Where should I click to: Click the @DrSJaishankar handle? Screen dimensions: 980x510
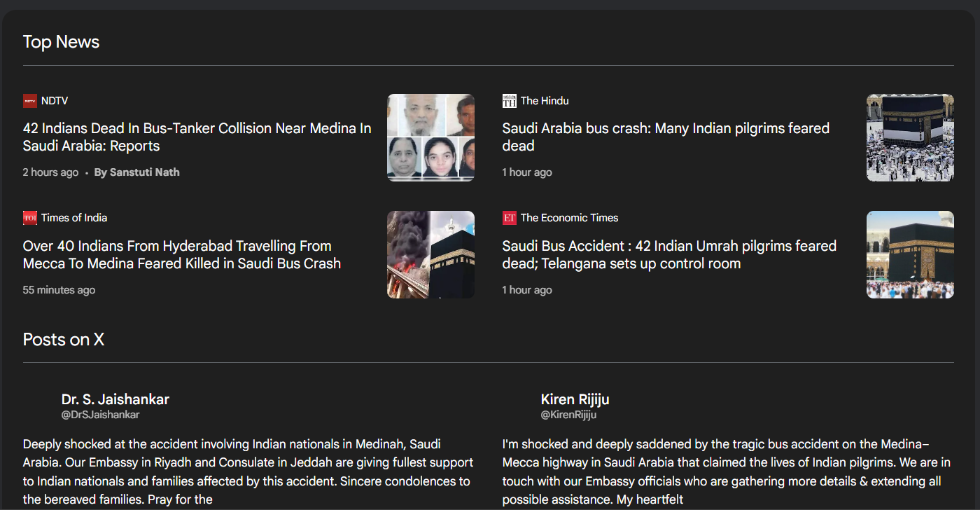(100, 415)
